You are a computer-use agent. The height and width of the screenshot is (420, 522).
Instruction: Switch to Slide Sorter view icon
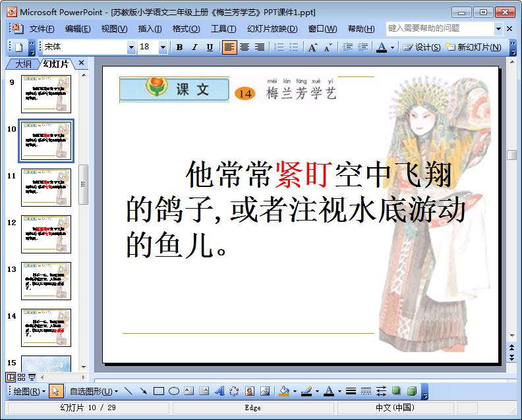(x=21, y=377)
